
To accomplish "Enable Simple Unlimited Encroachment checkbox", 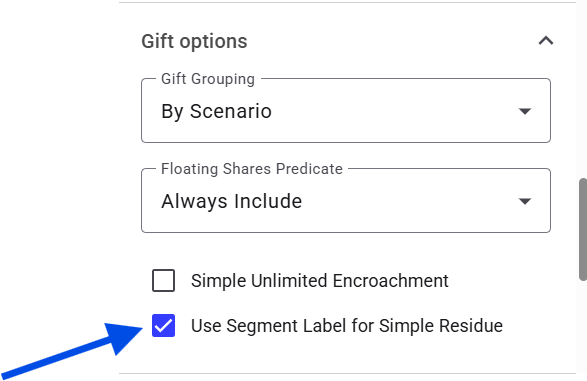I will 163,280.
